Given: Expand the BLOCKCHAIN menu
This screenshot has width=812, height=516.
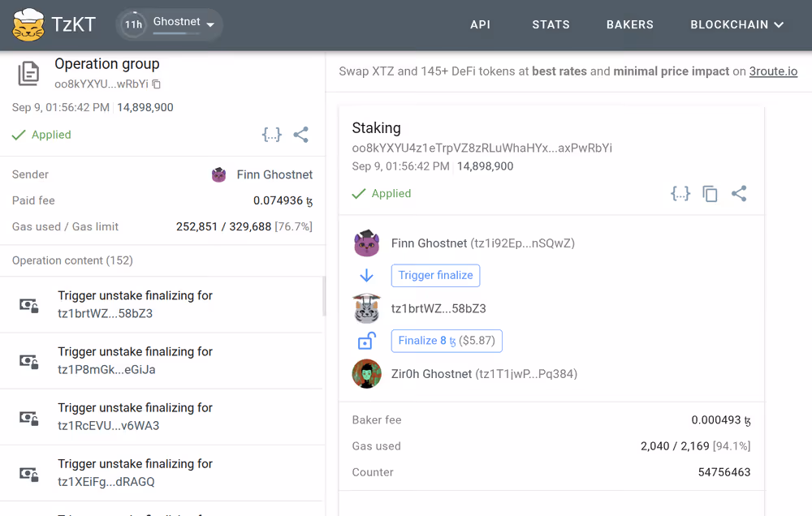Looking at the screenshot, I should click(x=736, y=24).
